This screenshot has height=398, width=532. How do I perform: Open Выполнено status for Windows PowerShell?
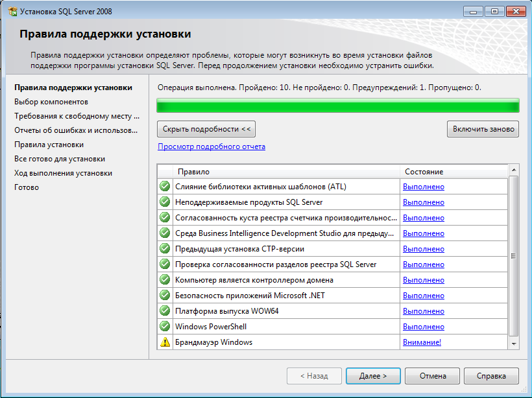tap(424, 327)
